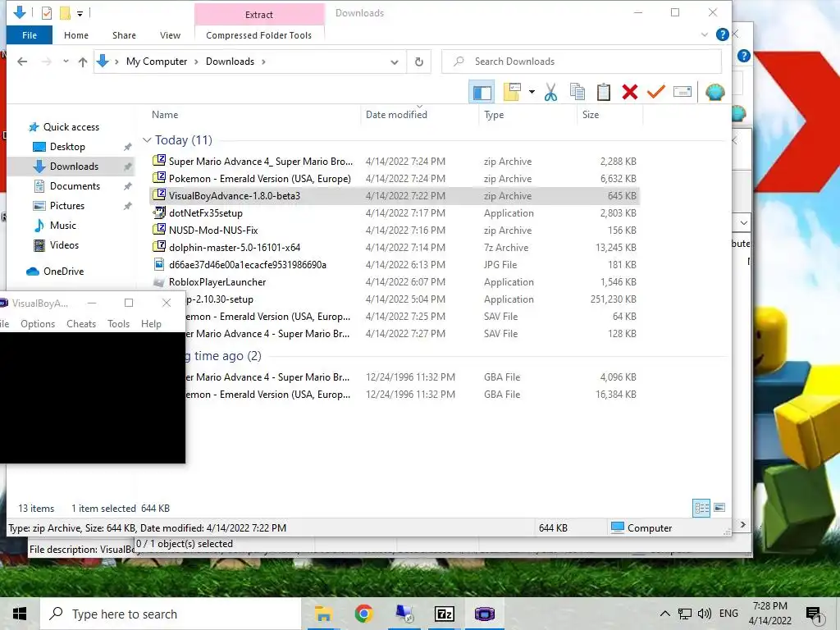Open Explorer help question mark icon

point(722,34)
